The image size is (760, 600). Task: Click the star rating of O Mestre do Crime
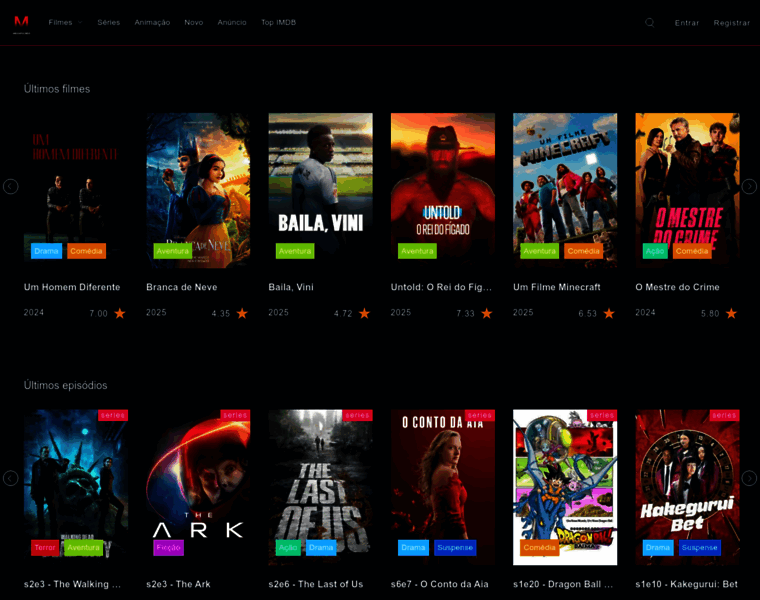coord(731,314)
